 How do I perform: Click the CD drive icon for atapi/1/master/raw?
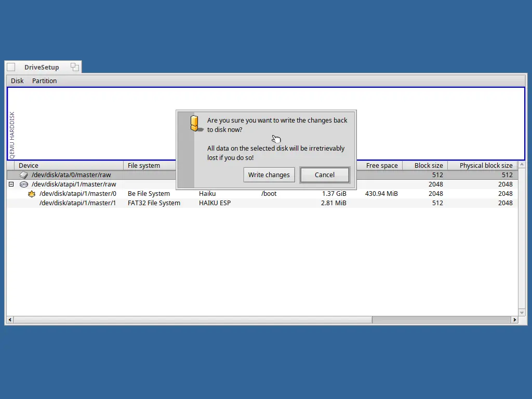coord(24,184)
